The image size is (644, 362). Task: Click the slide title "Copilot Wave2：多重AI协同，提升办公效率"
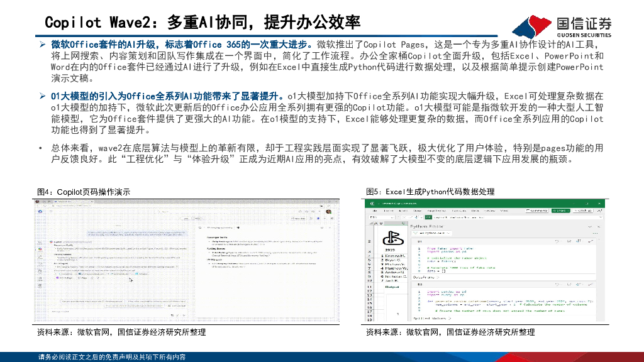(x=203, y=22)
